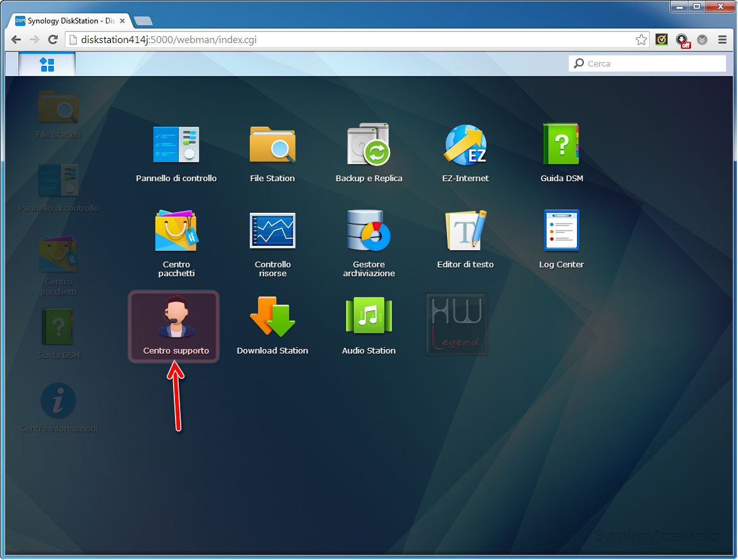
Task: Open dimmed Pannello di controllo desktop shortcut
Action: click(x=58, y=188)
